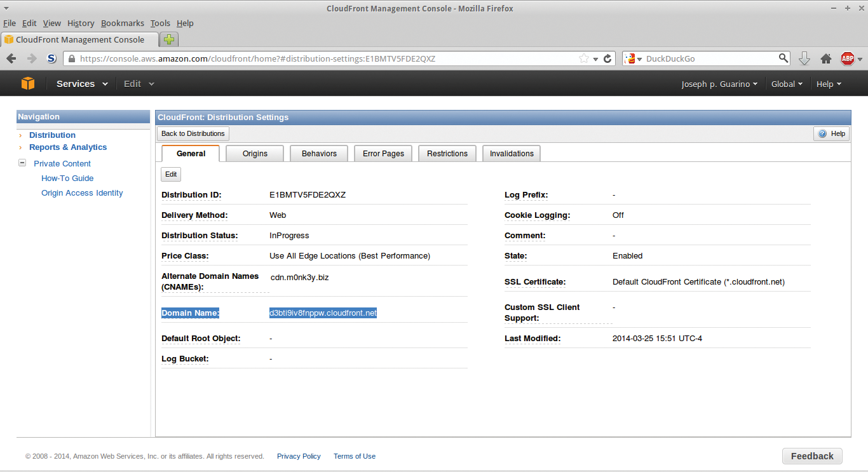Screen dimensions: 868x472
Task: Open Origin Access Identity link
Action: [x=82, y=193]
